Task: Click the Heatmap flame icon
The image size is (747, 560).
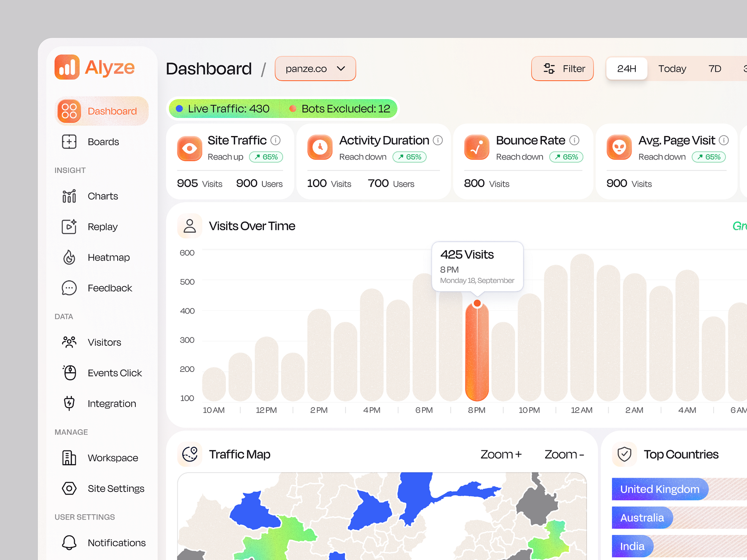Action: [x=69, y=257]
